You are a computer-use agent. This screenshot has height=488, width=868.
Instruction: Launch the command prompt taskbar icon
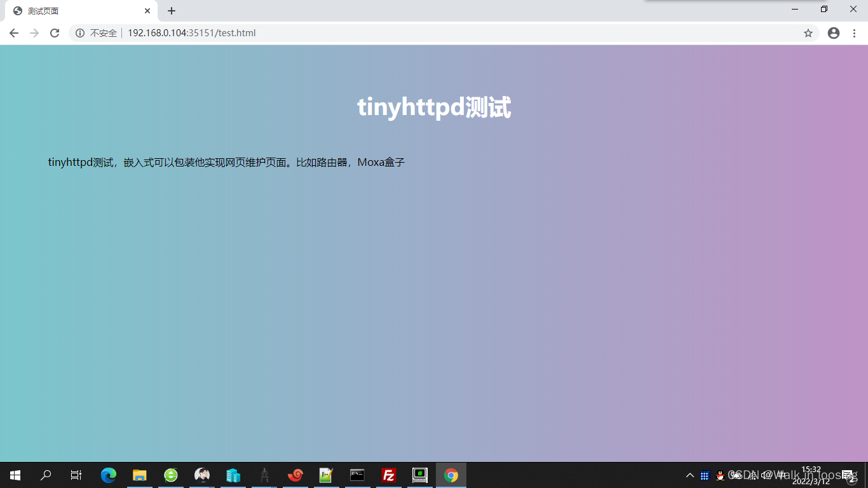[358, 475]
